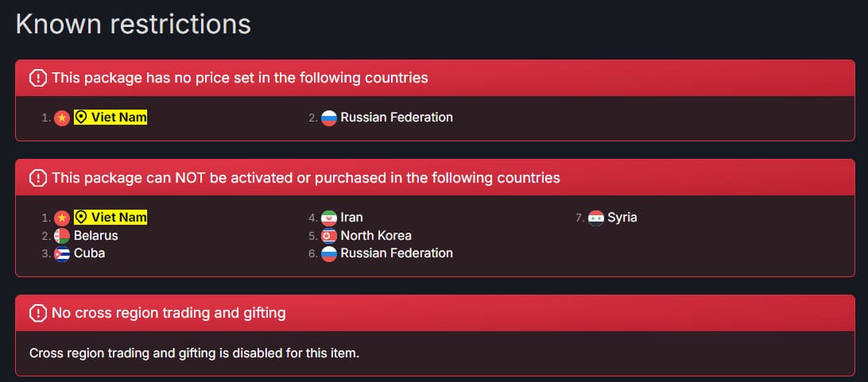This screenshot has width=868, height=382.
Task: Click the Viet Nam flag in the no-price list
Action: coord(62,118)
